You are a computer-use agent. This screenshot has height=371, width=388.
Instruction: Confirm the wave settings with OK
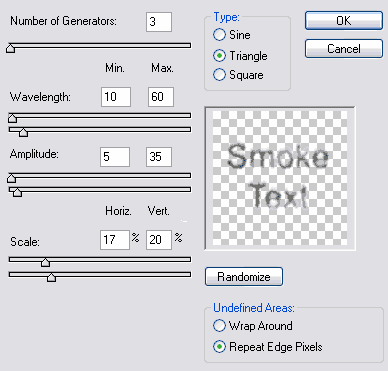coord(344,21)
